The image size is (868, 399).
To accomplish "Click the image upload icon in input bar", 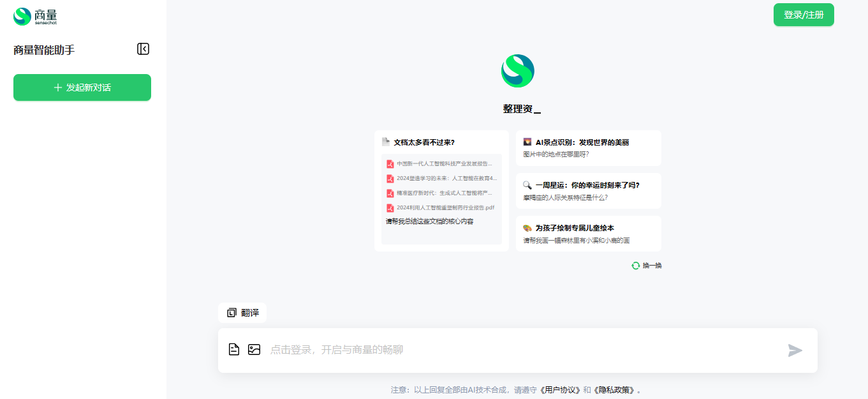I will [x=254, y=349].
